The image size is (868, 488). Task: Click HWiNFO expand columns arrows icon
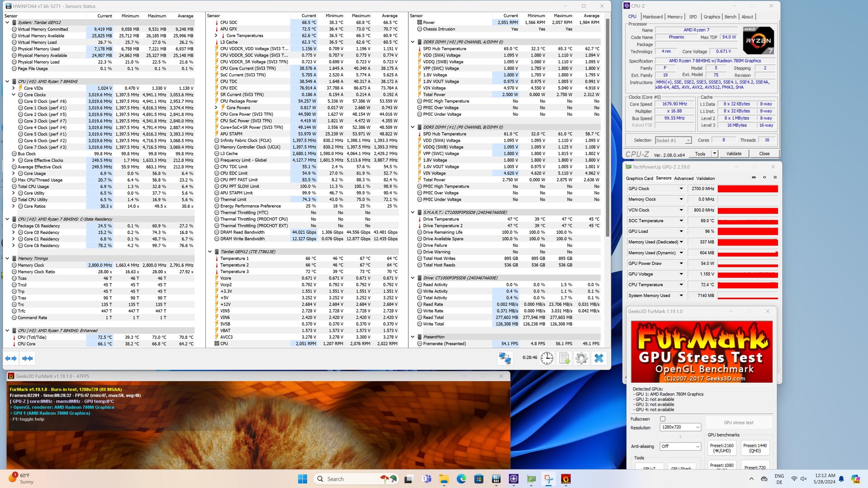(11, 358)
